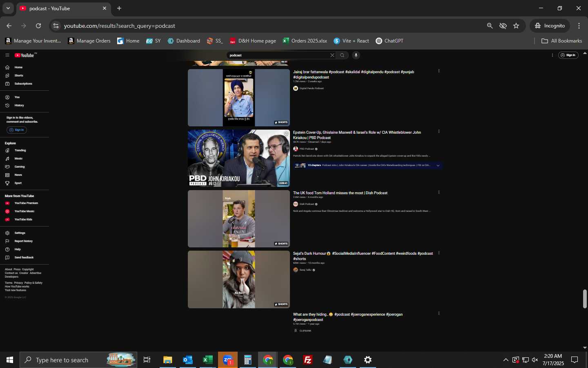Screen dimensions: 588x368
Task: Open YouTube header three-dot settings menu
Action: (552, 55)
